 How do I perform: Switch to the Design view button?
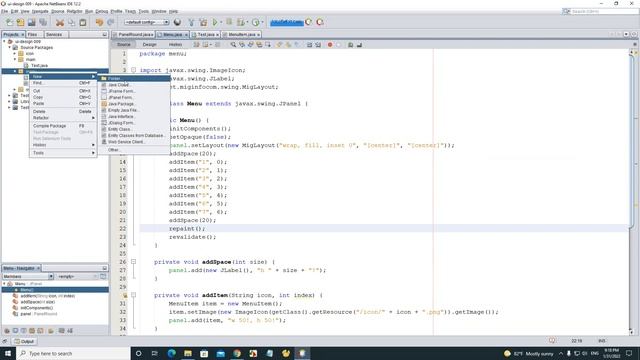coord(149,44)
